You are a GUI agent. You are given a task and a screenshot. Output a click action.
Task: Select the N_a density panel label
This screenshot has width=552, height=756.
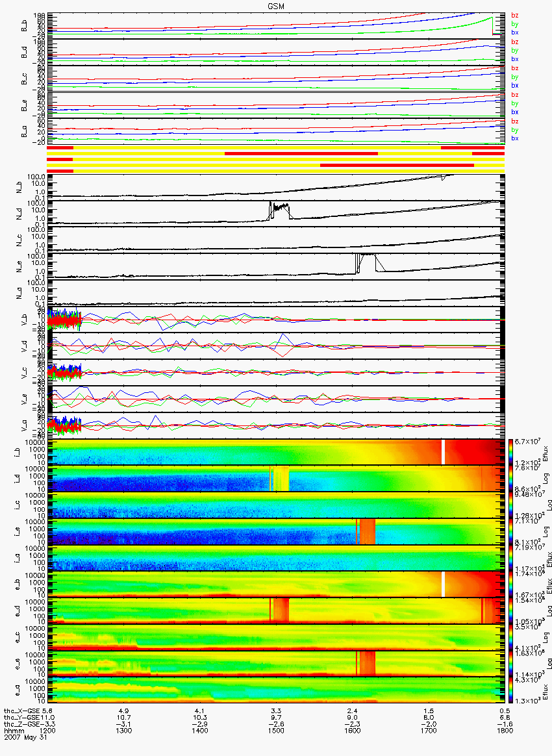point(19,293)
